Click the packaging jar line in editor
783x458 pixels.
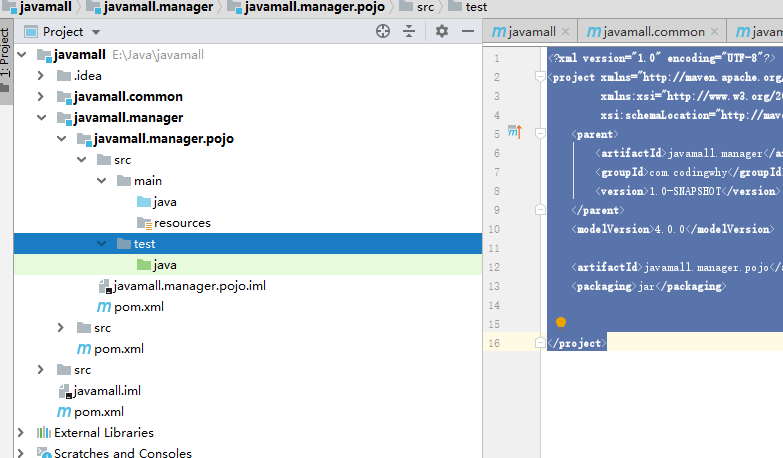pyautogui.click(x=651, y=286)
